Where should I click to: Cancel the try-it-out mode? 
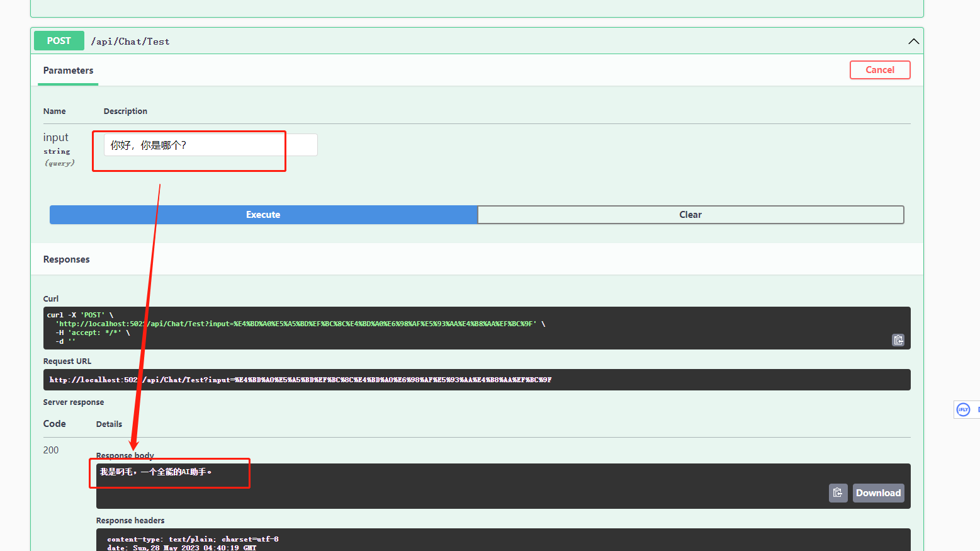click(880, 70)
